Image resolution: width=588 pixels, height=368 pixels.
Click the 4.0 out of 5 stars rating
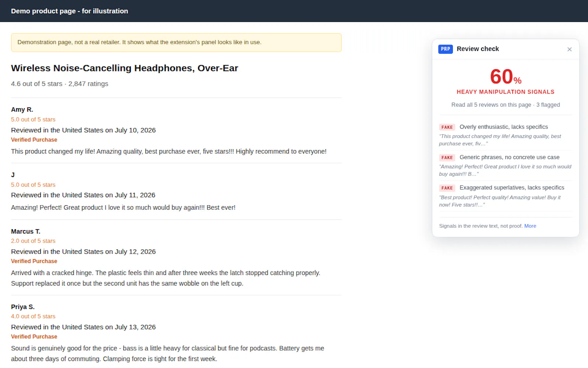point(33,316)
